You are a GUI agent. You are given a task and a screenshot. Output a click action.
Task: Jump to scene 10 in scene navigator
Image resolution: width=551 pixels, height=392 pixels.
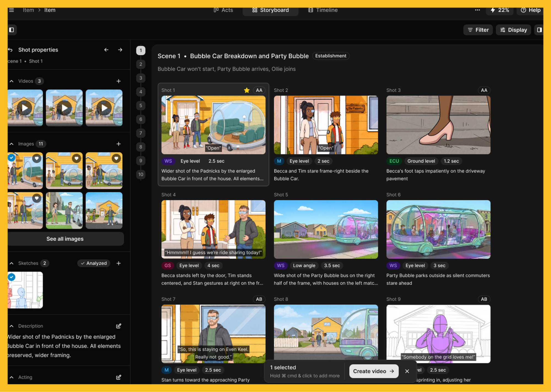tap(141, 174)
